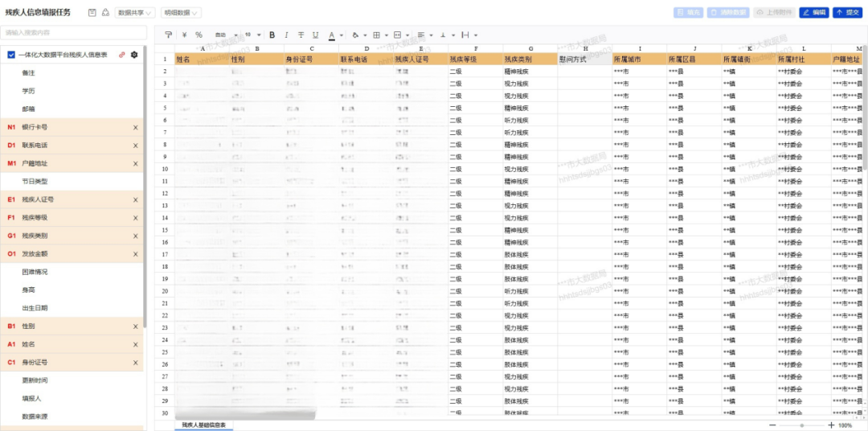
Task: Click the zoom slider handle
Action: click(801, 425)
